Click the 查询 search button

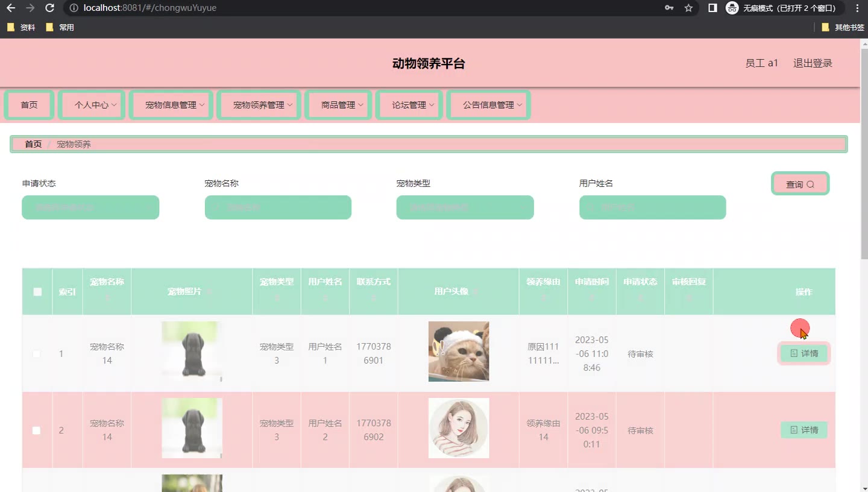800,184
